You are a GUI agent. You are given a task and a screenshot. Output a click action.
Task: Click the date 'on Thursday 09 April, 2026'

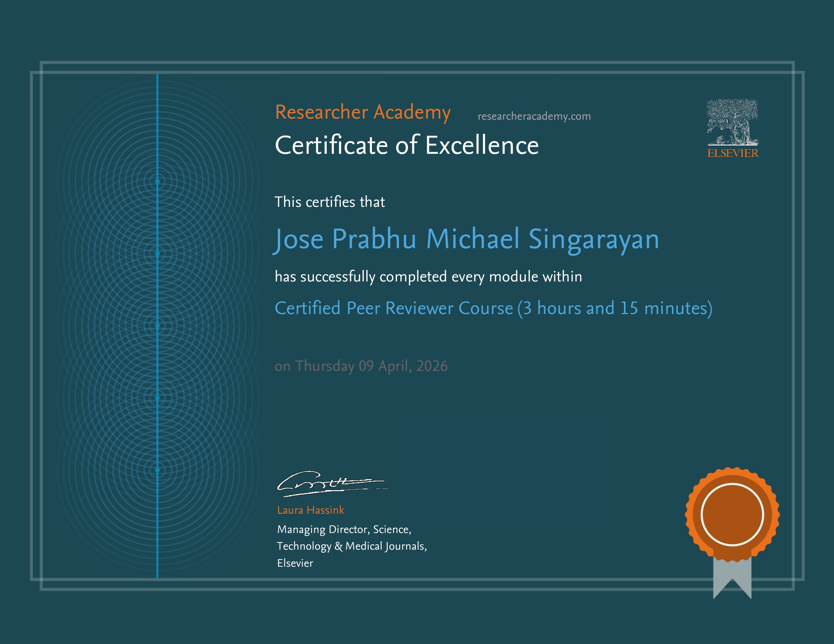coord(361,366)
